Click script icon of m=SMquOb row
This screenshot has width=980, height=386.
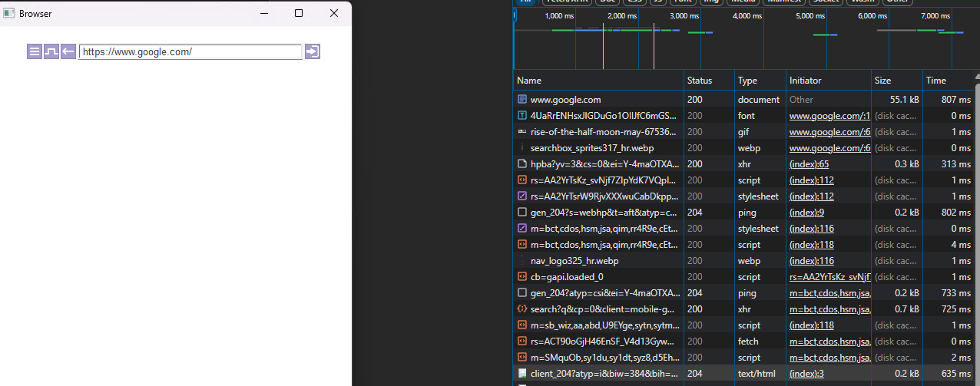pos(522,358)
